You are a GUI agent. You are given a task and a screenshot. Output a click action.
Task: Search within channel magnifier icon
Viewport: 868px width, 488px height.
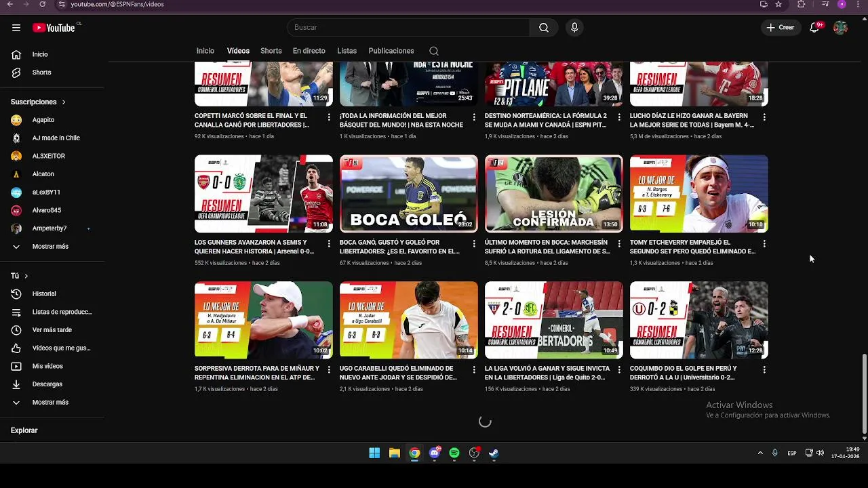[x=434, y=51]
